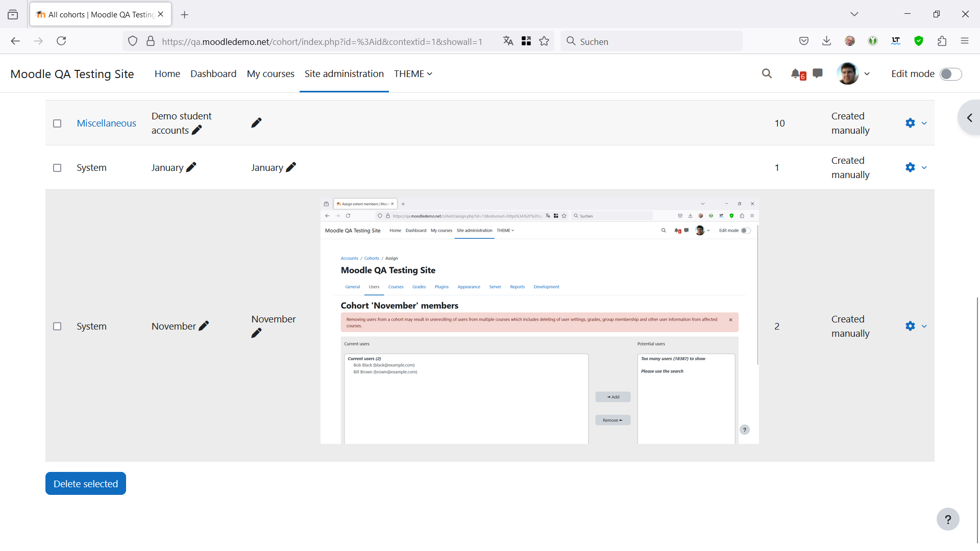Open Firefox recent browsing view icon

coord(13,15)
